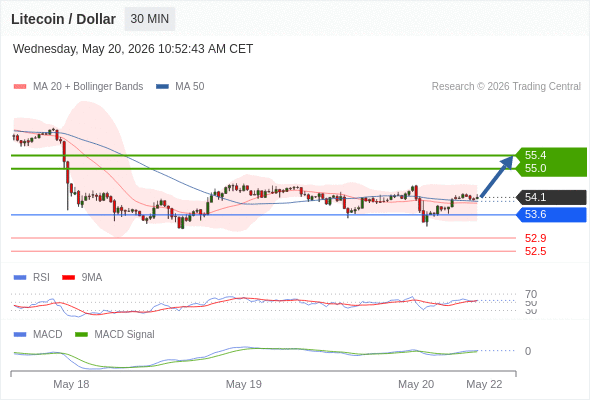This screenshot has height=400, width=590.
Task: Toggle the 9MA red legend entry
Action: point(82,277)
